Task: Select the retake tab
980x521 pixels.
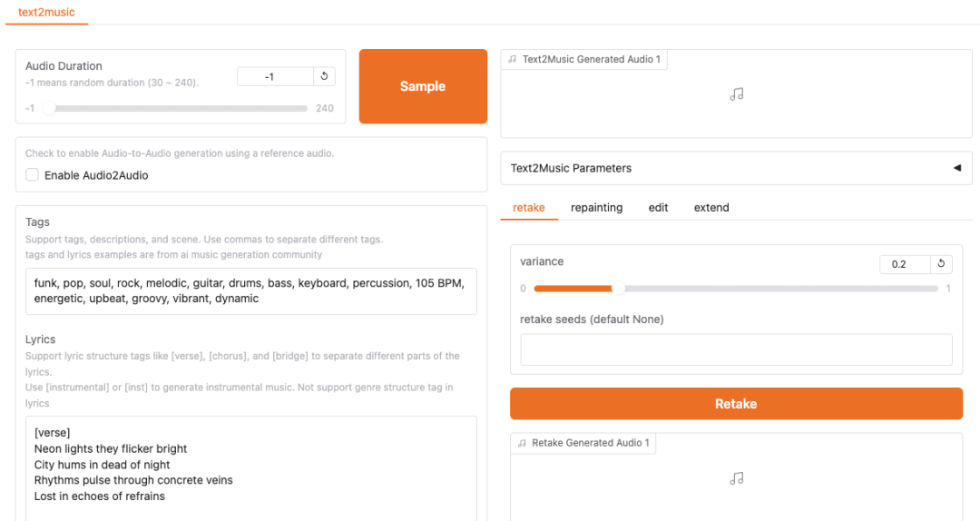Action: click(529, 208)
